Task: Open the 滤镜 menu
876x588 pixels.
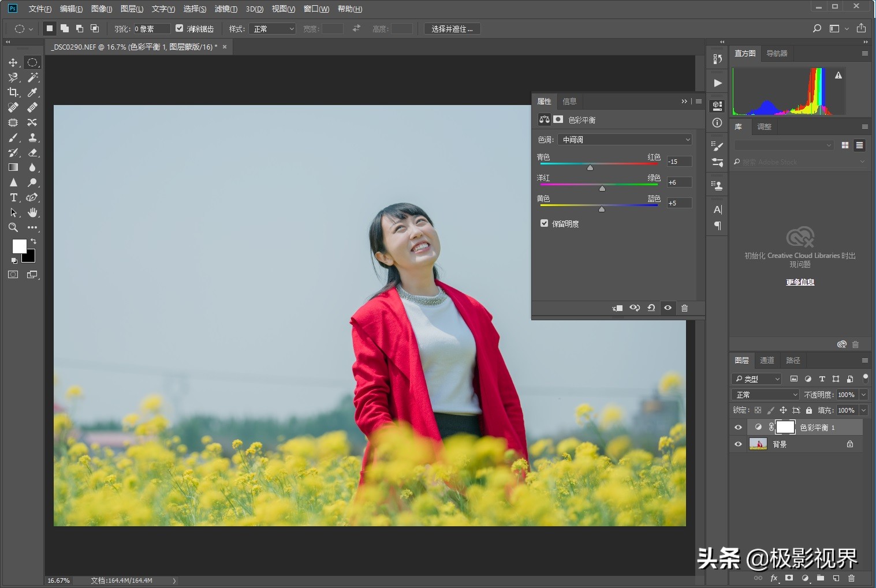Action: [225, 9]
